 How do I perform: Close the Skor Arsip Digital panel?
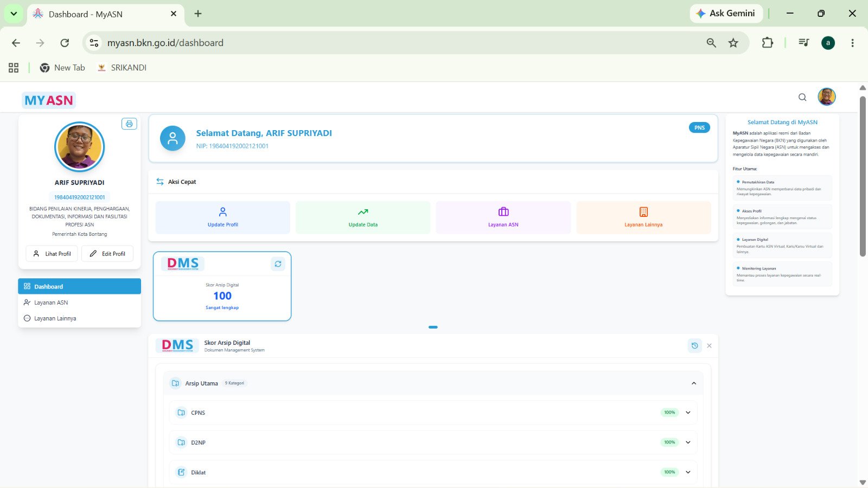709,346
